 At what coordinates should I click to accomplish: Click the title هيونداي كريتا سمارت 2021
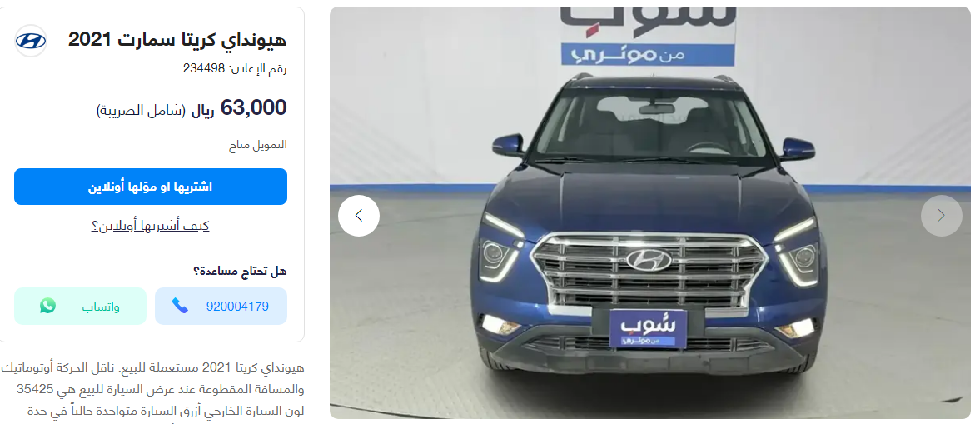177,40
